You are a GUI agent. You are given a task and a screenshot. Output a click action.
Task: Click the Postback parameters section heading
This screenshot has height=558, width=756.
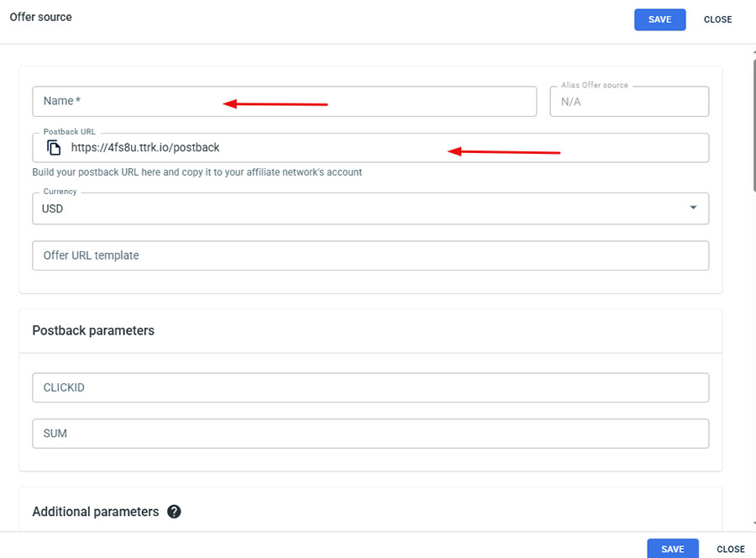click(93, 331)
